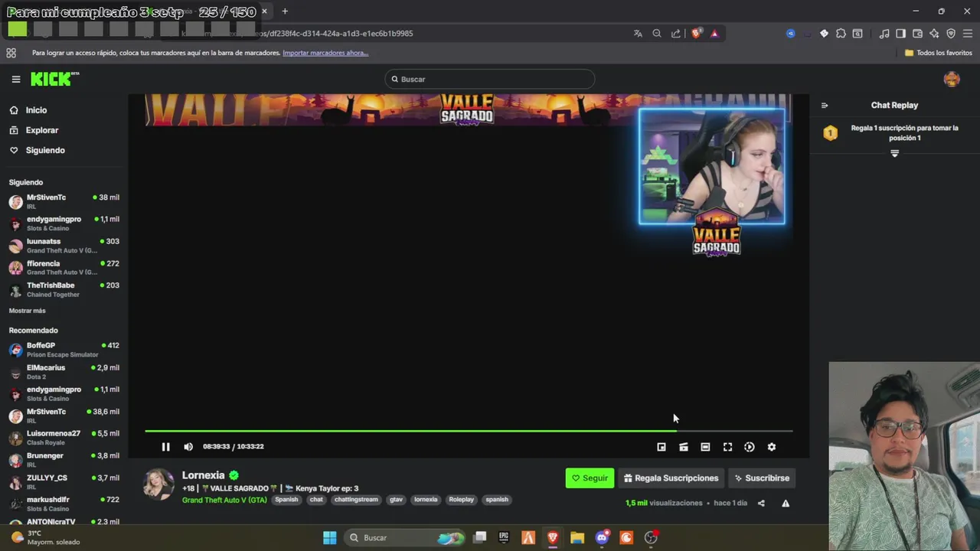Open Windows Start menu
The width and height of the screenshot is (980, 551).
[x=329, y=538]
